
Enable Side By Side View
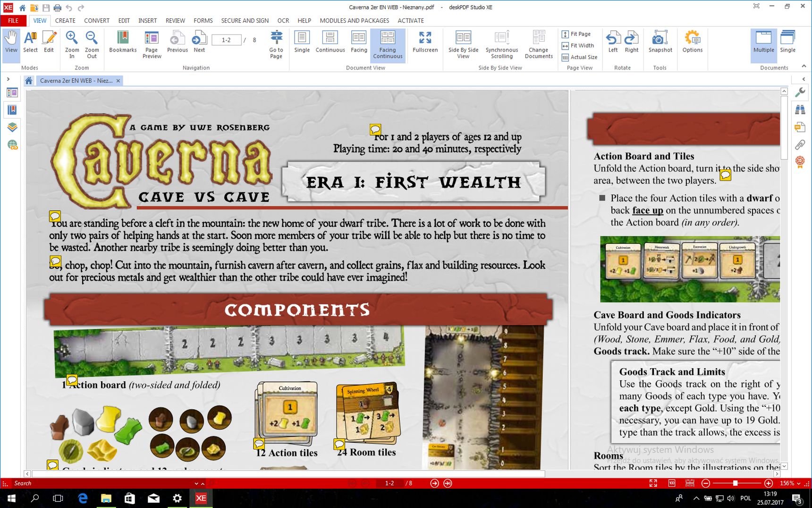click(463, 45)
